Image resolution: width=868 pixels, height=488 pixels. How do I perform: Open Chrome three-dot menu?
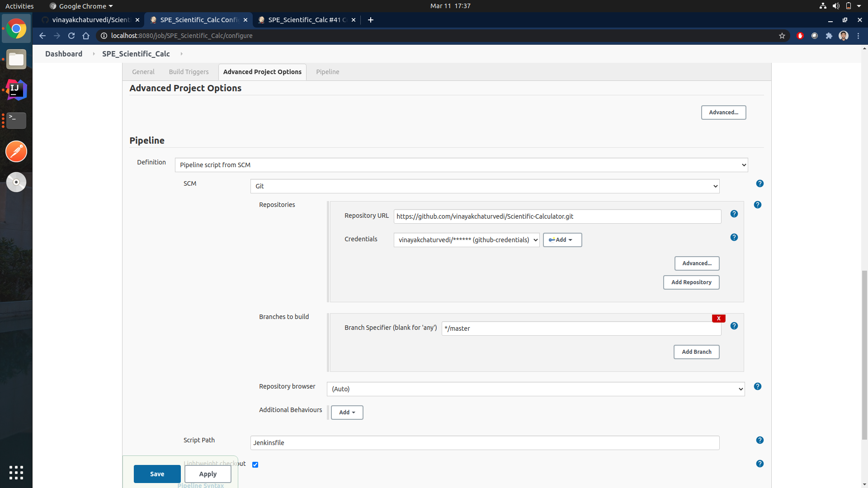(x=858, y=36)
